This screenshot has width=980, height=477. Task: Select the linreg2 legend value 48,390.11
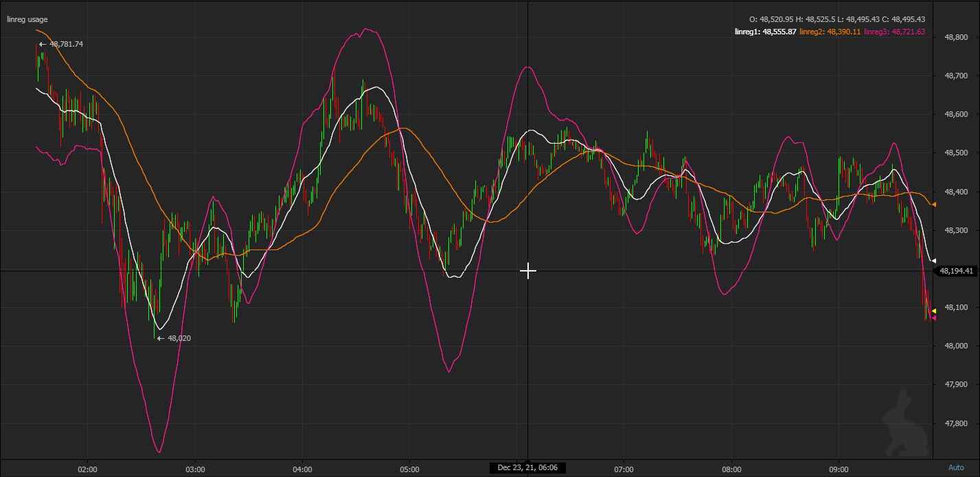click(x=844, y=32)
